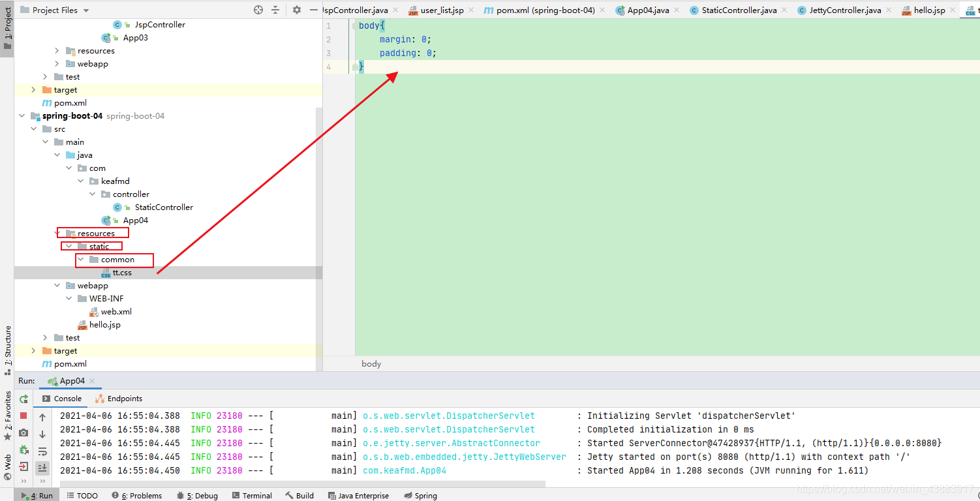Click the camera dump threads icon
The height and width of the screenshot is (501, 980).
click(x=23, y=433)
